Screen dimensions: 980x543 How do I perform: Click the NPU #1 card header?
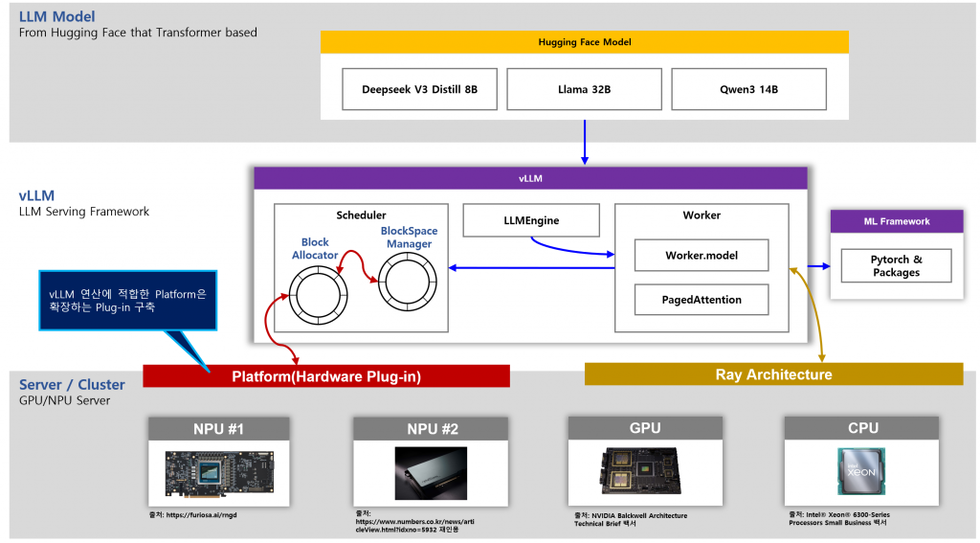[219, 429]
